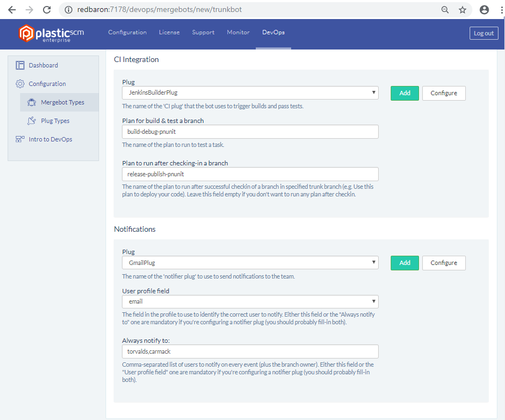Open the CI Integration Plug dropdown
505x420 pixels.
click(x=250, y=93)
